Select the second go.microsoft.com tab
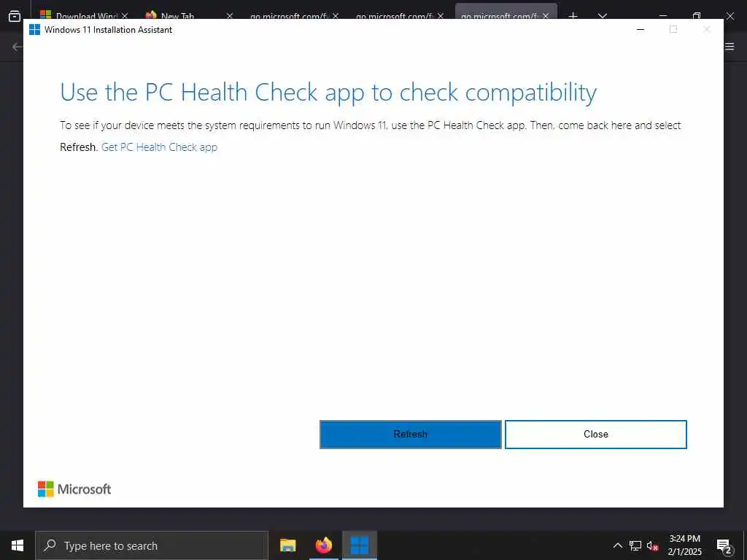The image size is (747, 560). tap(393, 16)
